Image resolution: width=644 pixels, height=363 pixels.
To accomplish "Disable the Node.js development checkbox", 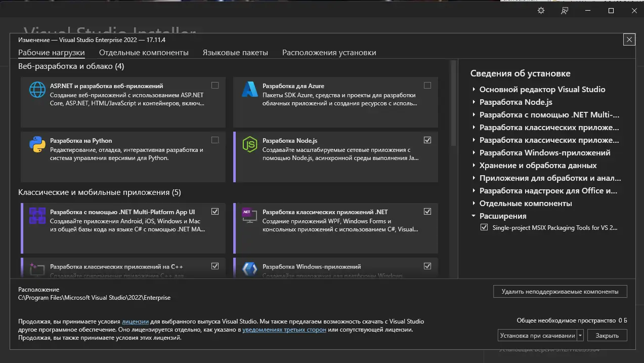I will [427, 140].
